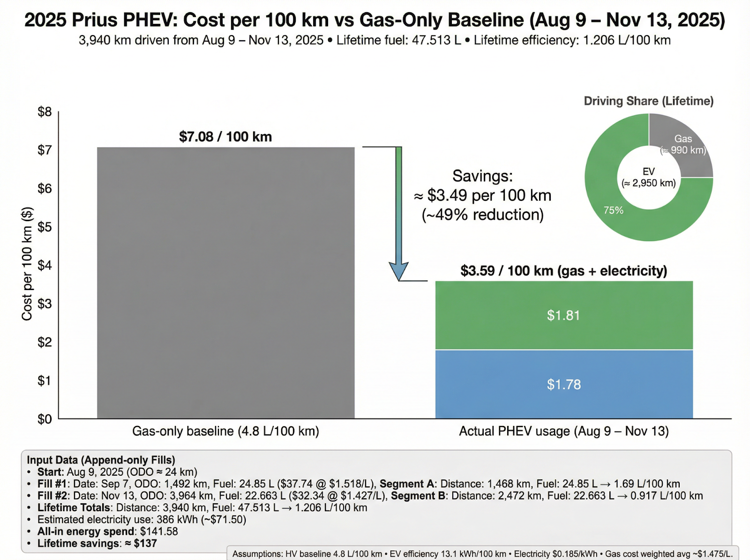Image resolution: width=750 pixels, height=560 pixels.
Task: Click the "Fill #2" entry in input data
Action: tap(52, 496)
